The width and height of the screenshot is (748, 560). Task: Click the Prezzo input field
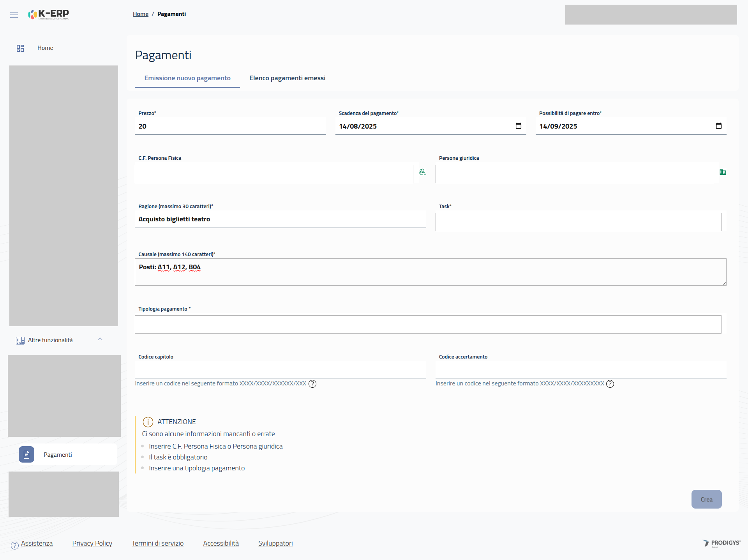point(230,126)
